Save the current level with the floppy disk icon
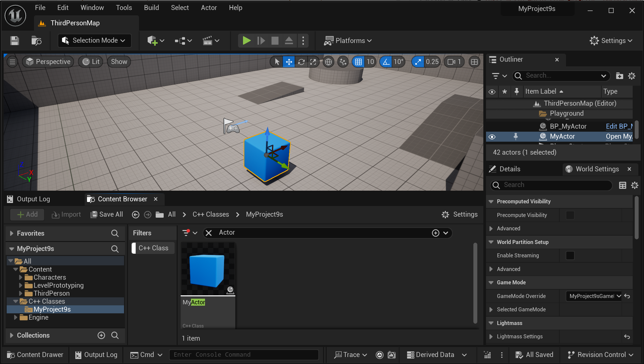The height and width of the screenshot is (364, 644). click(x=14, y=41)
